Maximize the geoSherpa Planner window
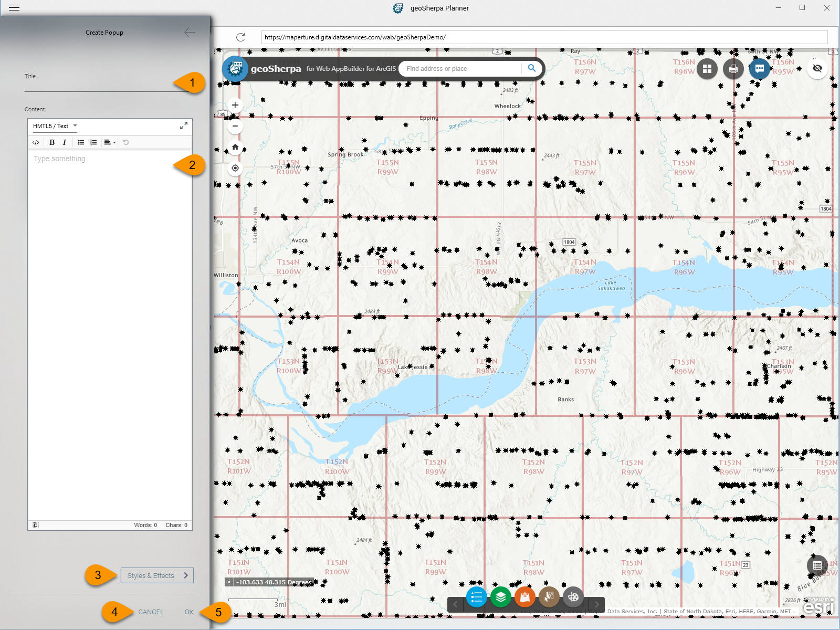This screenshot has height=630, width=840. tap(802, 8)
